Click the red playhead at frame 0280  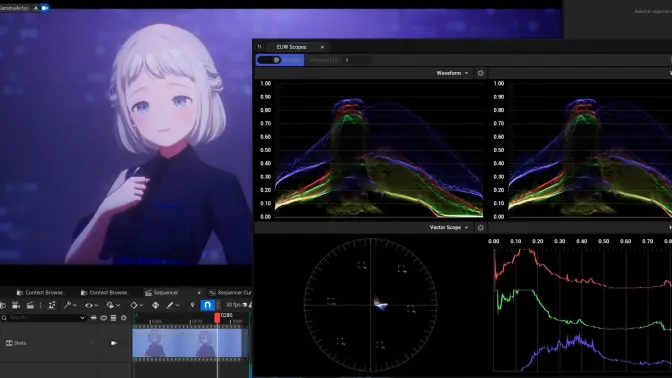[x=217, y=318]
